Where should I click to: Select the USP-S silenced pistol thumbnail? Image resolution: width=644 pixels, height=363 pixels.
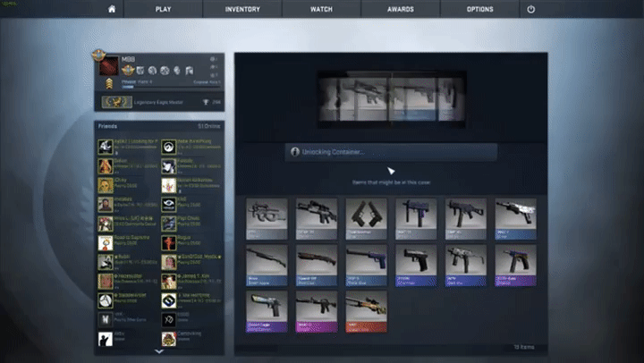[x=366, y=266]
